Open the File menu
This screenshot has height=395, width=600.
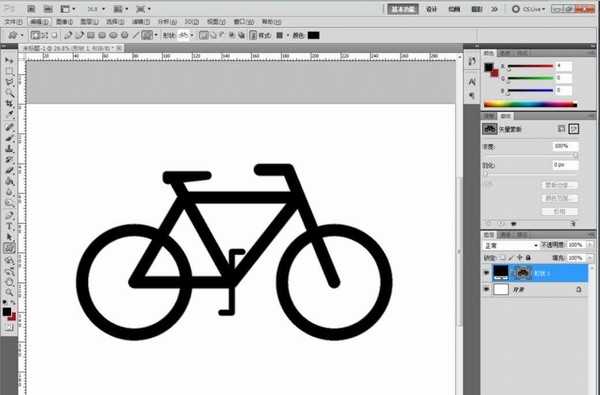coord(14,22)
